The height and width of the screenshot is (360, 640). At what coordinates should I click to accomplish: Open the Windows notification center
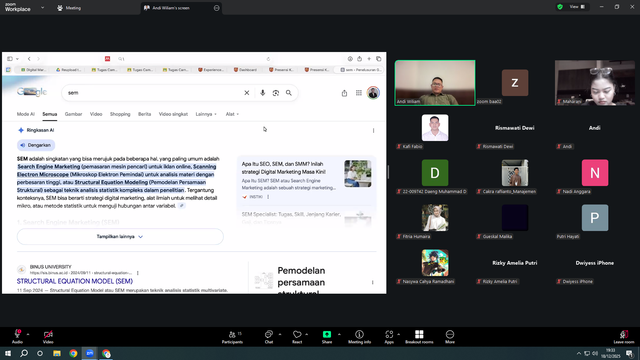(630, 353)
